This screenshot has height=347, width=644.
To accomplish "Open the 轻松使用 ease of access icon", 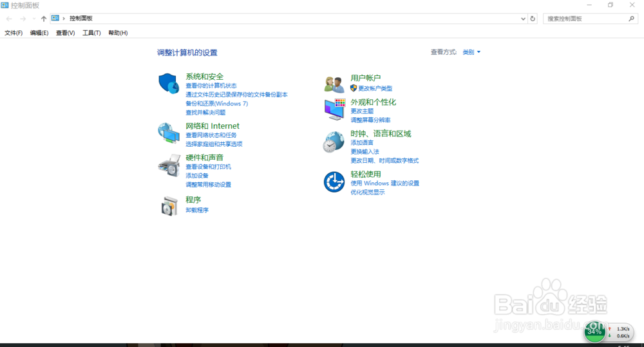I will (334, 182).
